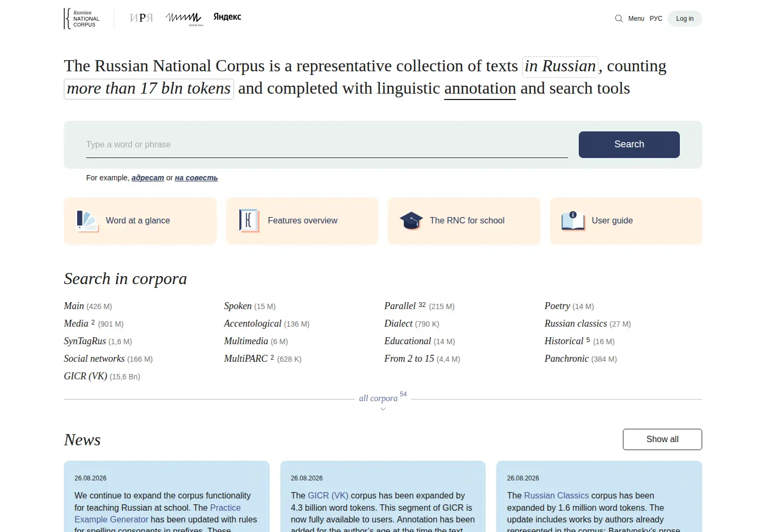Open the Panchronic corpus
The height and width of the screenshot is (532, 766).
pyautogui.click(x=567, y=359)
